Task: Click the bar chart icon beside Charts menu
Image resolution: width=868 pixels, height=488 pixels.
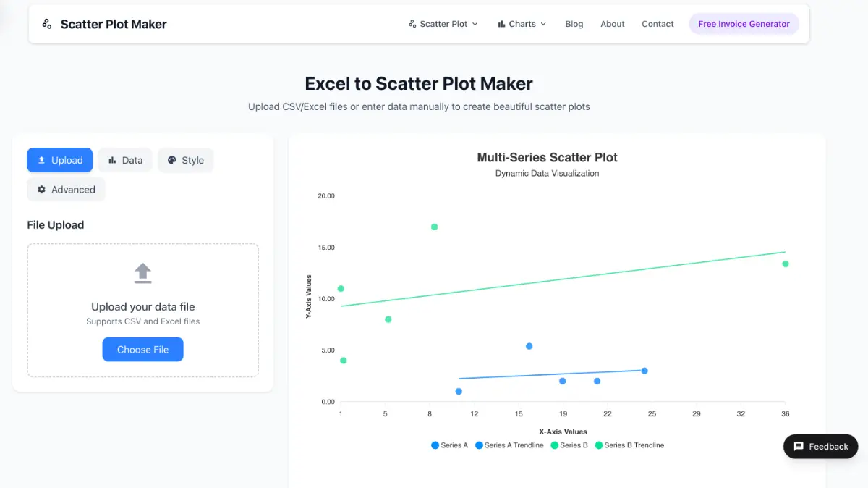Action: [501, 24]
